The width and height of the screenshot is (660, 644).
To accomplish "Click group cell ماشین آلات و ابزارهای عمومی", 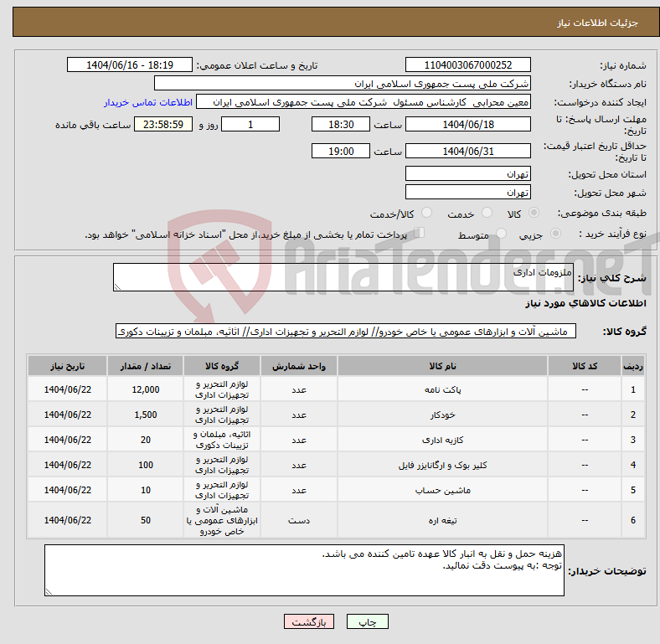I will pos(222,520).
